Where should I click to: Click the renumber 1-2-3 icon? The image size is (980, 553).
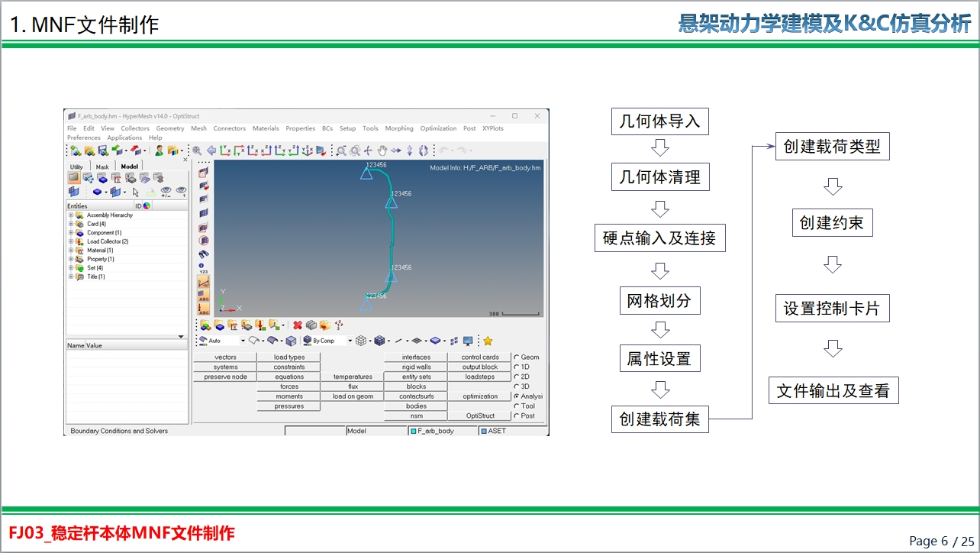coord(339,325)
